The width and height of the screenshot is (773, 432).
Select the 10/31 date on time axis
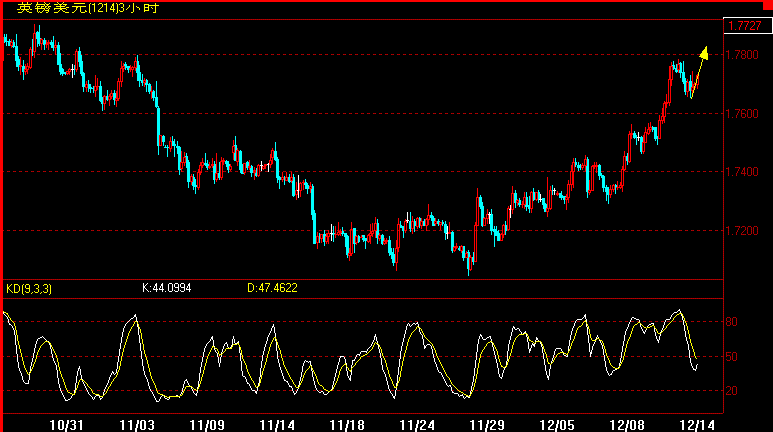coord(67,425)
